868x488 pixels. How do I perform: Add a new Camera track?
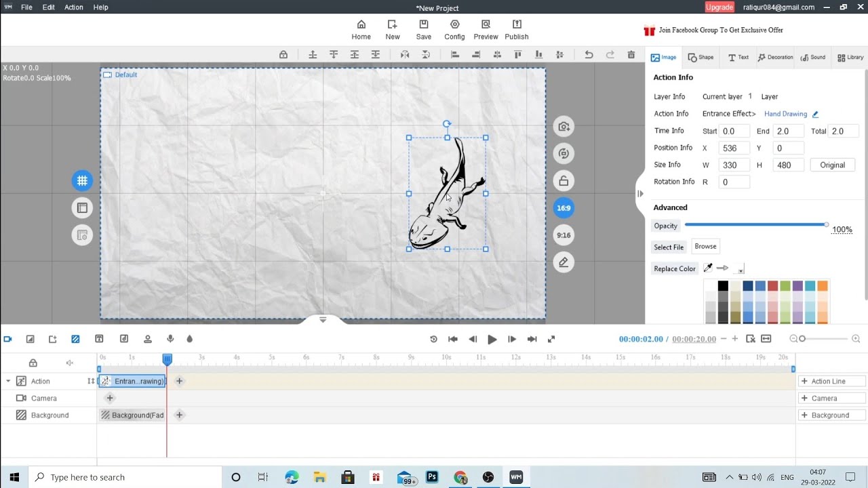831,398
